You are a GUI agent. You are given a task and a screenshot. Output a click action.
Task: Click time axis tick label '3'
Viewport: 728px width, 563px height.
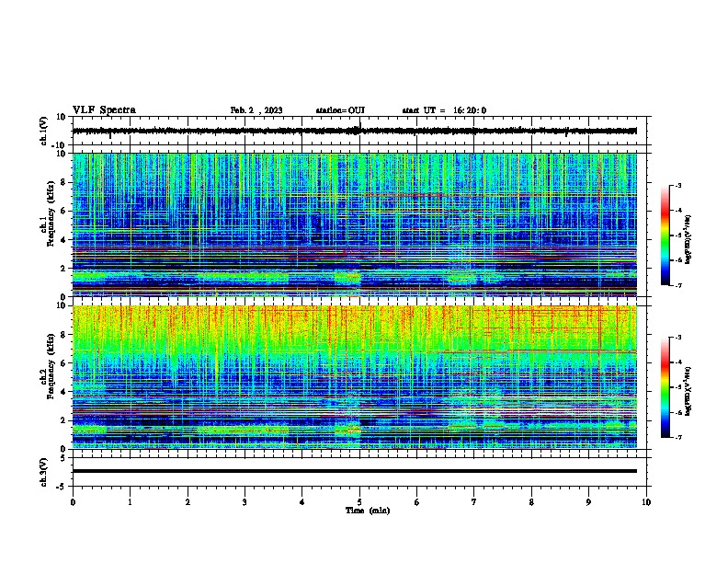[x=245, y=501]
